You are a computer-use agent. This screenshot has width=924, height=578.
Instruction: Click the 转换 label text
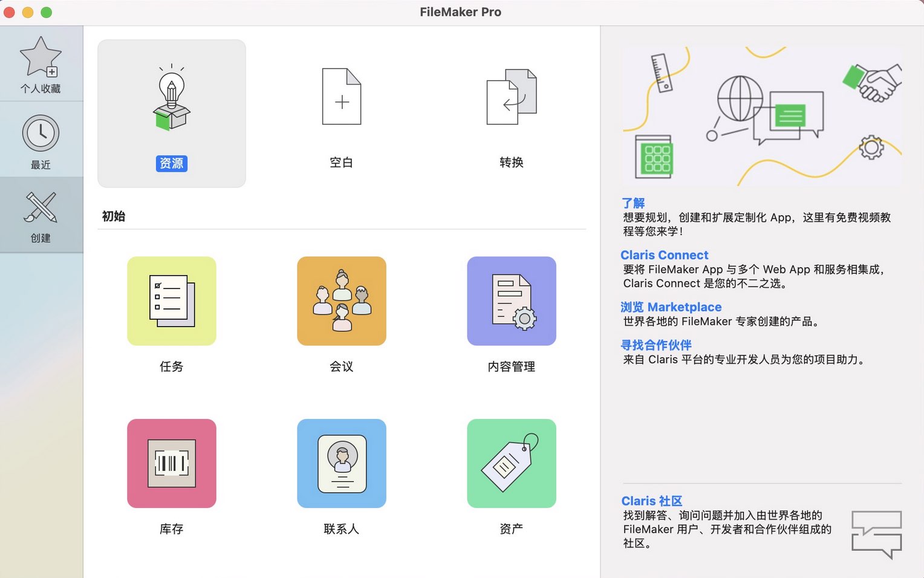coord(512,163)
